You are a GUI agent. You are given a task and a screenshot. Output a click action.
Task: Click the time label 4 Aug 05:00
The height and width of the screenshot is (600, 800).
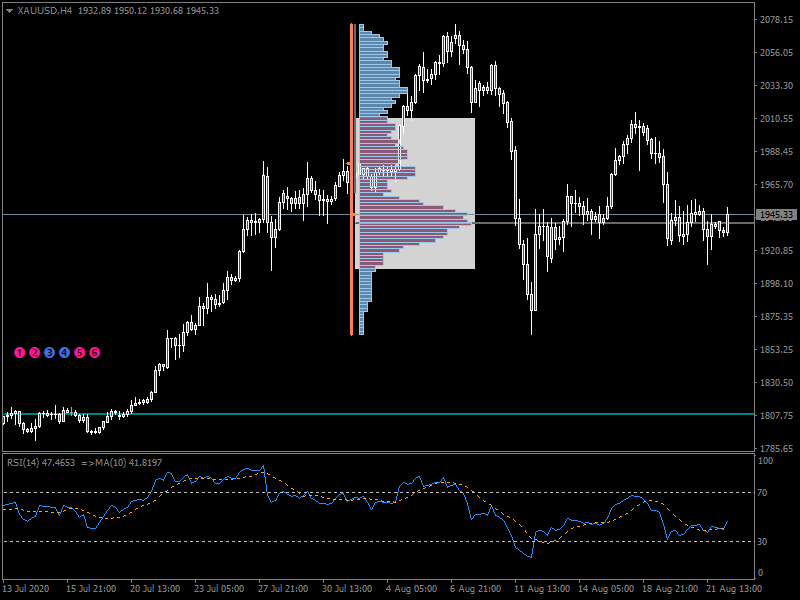click(411, 588)
